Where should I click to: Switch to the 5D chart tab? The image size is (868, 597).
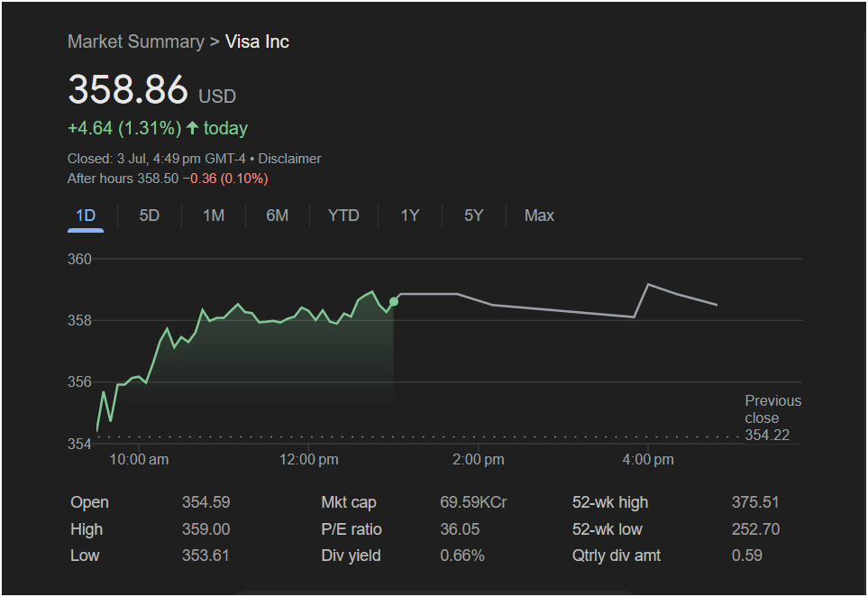pos(149,216)
